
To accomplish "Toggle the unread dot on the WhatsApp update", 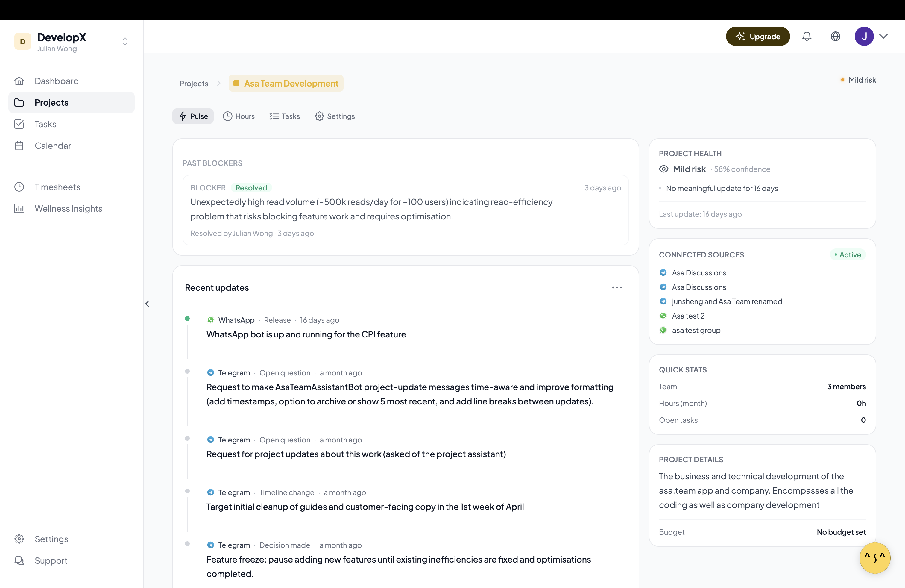I will 187,319.
